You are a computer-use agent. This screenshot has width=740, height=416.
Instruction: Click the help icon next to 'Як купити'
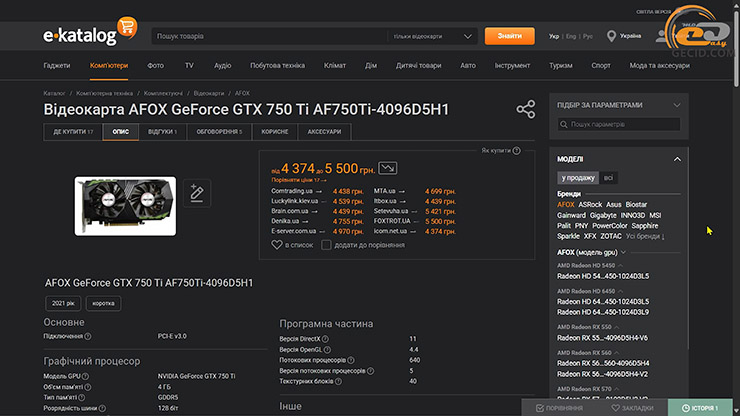tap(517, 151)
